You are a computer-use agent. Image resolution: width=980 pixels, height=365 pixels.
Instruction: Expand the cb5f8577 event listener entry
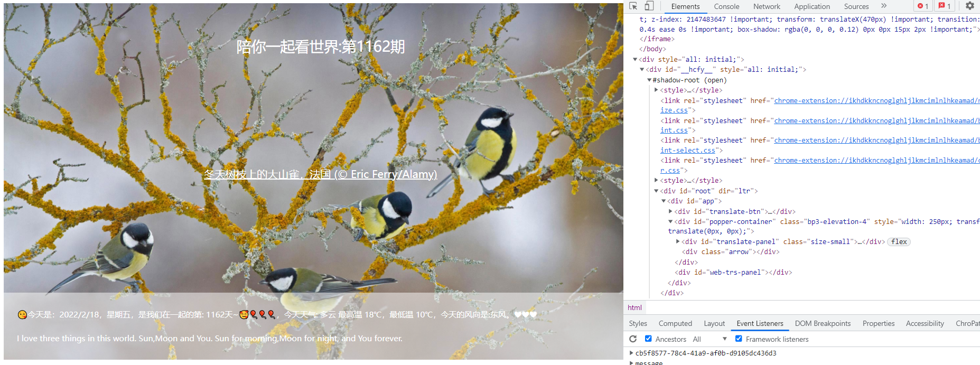click(631, 353)
